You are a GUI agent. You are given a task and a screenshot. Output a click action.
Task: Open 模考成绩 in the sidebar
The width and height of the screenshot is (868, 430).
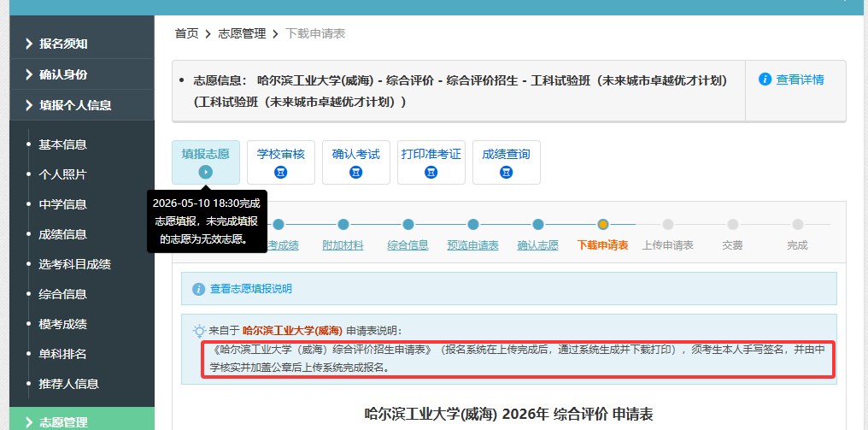tap(62, 324)
